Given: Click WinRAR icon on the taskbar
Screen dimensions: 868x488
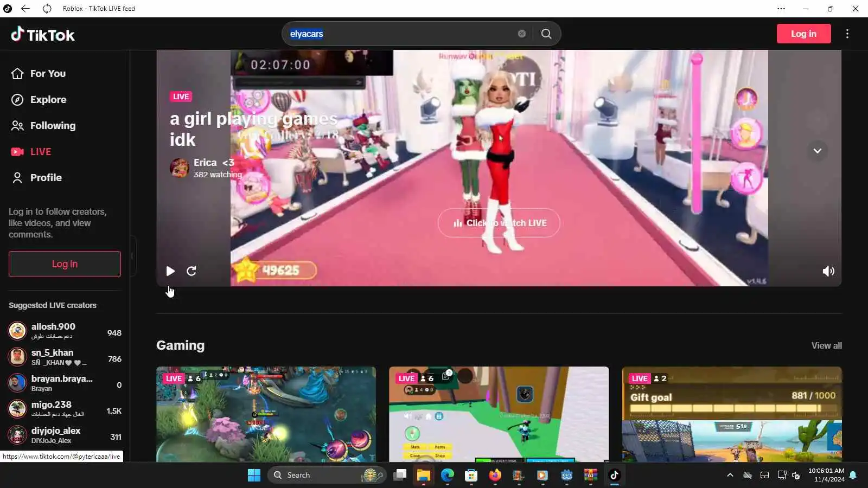Looking at the screenshot, I should click(591, 475).
